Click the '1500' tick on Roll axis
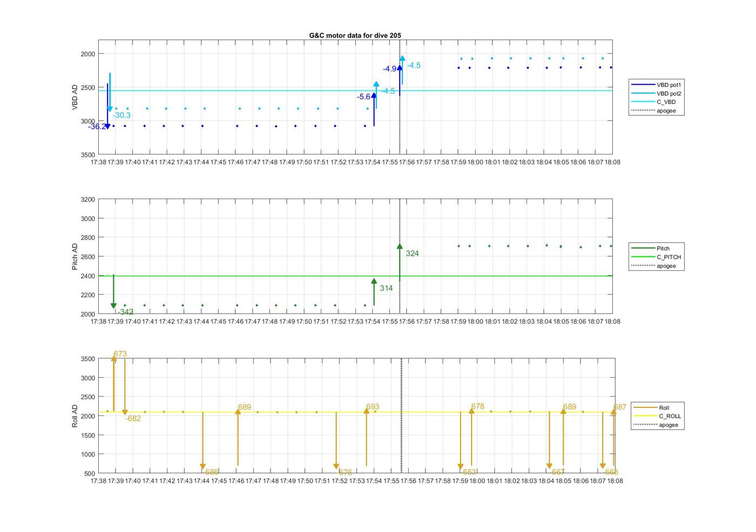This screenshot has height=532, width=756. 87,435
